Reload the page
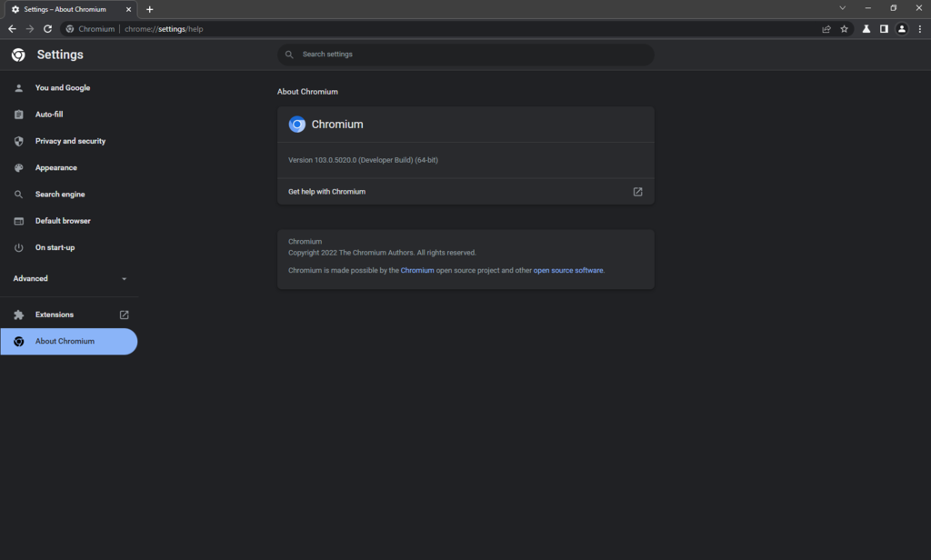Image resolution: width=931 pixels, height=560 pixels. [x=47, y=28]
